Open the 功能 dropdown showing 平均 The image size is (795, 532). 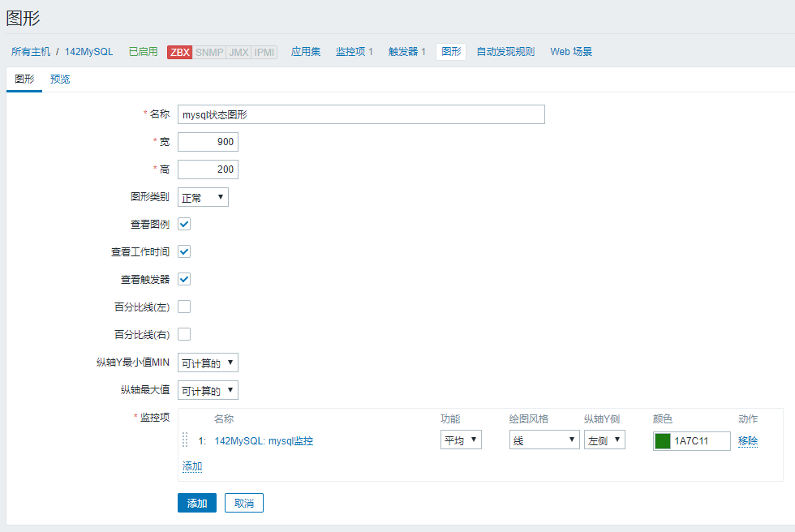(x=461, y=440)
